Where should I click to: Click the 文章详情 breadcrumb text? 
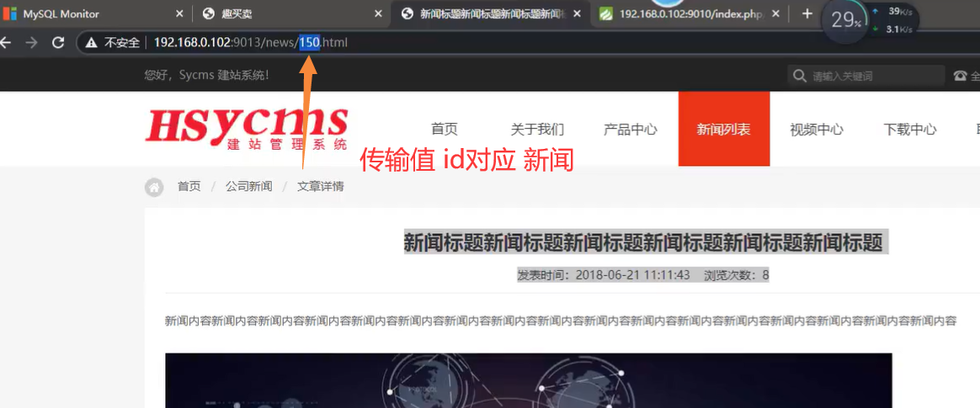point(320,186)
